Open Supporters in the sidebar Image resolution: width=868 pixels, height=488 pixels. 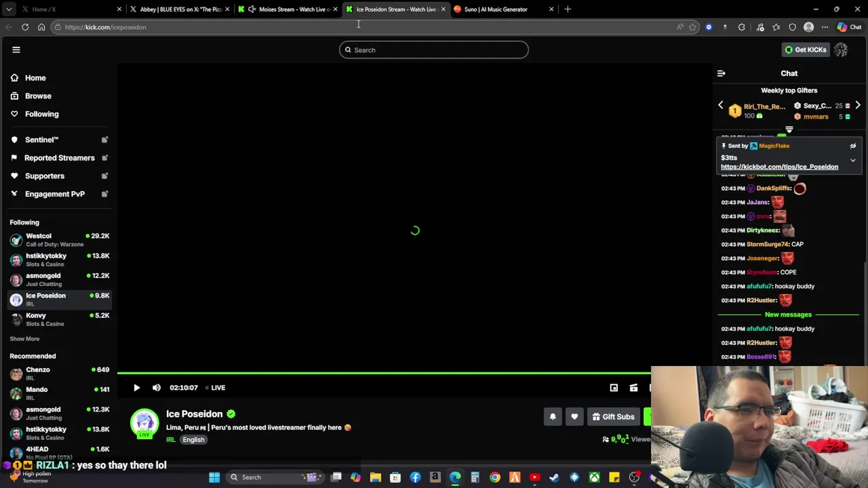pos(59,176)
